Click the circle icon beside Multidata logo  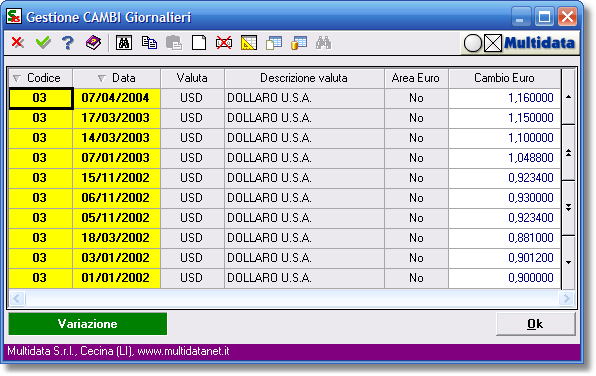point(473,43)
